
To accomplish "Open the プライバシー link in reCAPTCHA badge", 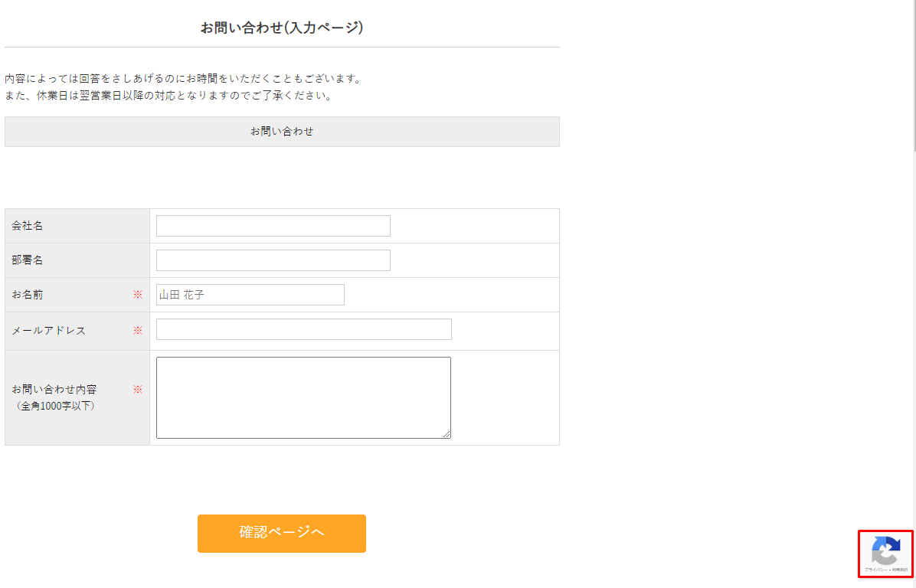I will pyautogui.click(x=875, y=570).
